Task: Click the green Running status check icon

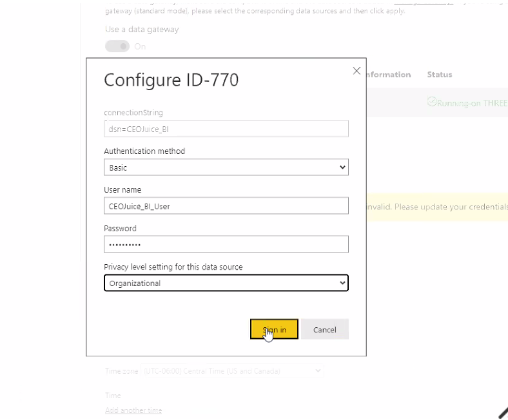Action: (x=432, y=102)
